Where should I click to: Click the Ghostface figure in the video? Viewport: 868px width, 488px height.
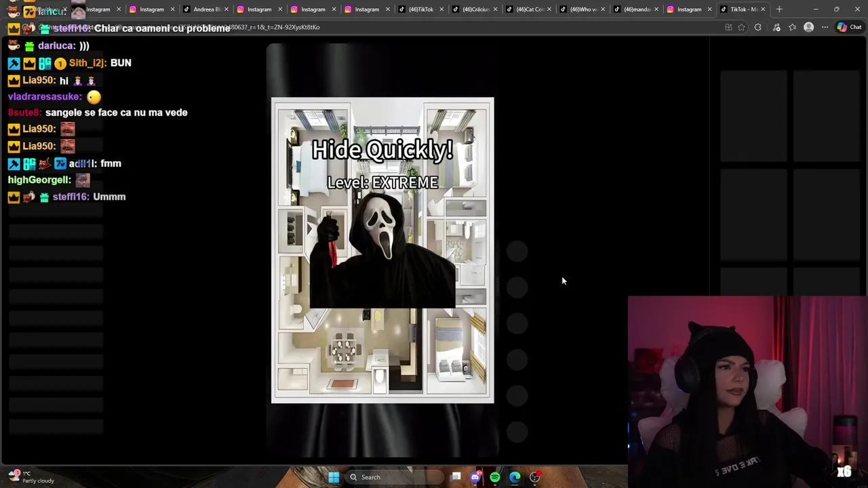coord(383,251)
